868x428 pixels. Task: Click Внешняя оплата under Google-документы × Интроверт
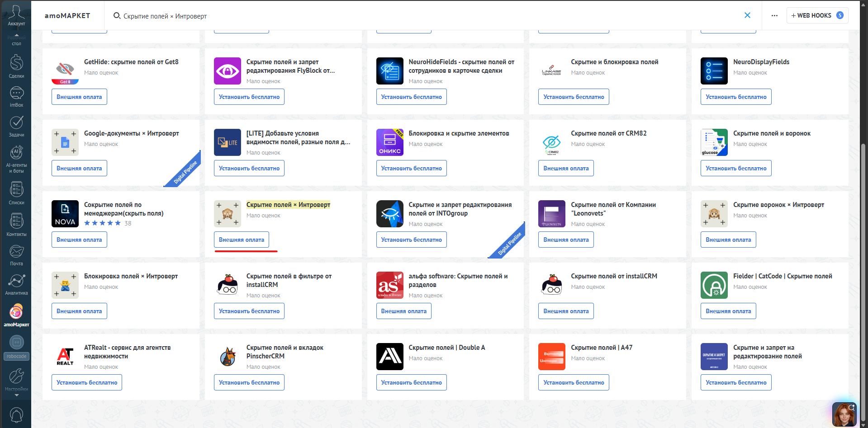coord(79,168)
